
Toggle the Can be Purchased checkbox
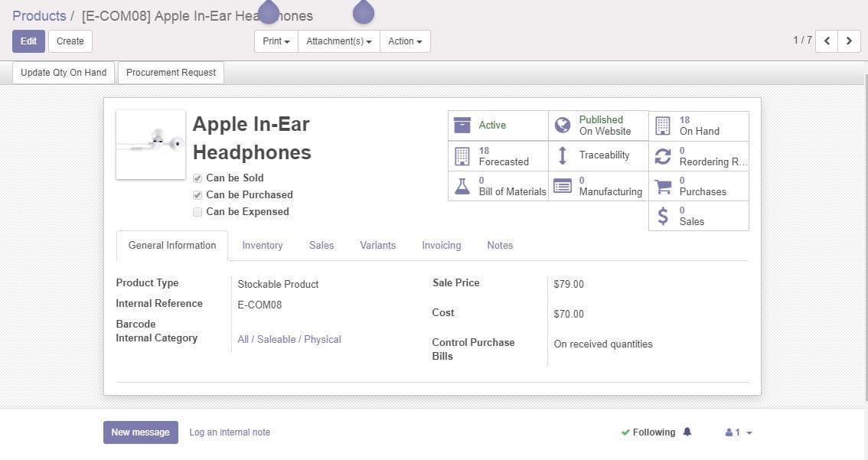click(x=197, y=195)
